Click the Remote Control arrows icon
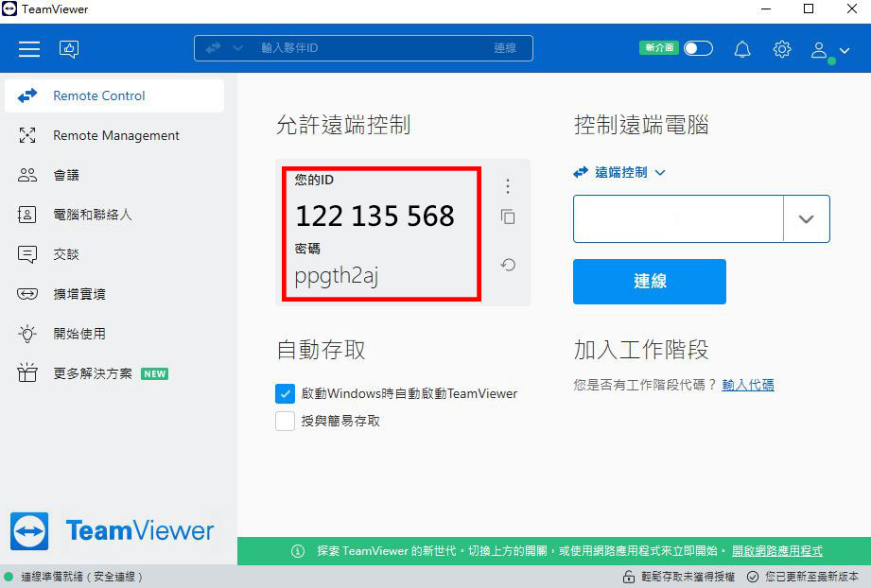This screenshot has height=588, width=871. (x=27, y=95)
